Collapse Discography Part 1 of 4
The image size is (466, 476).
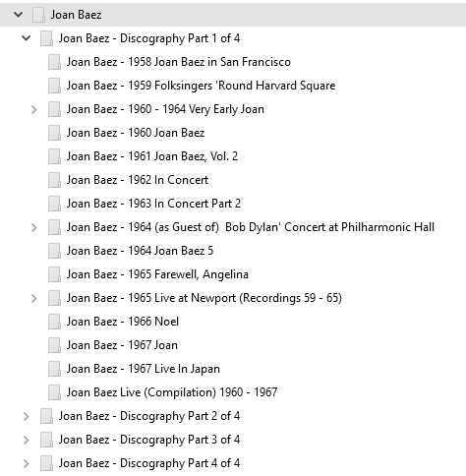pos(27,38)
